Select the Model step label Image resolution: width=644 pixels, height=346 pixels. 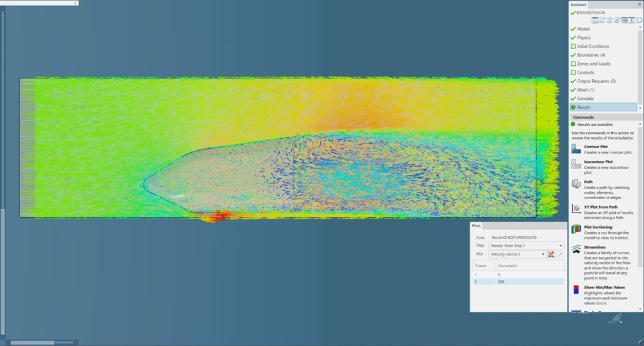coord(583,29)
